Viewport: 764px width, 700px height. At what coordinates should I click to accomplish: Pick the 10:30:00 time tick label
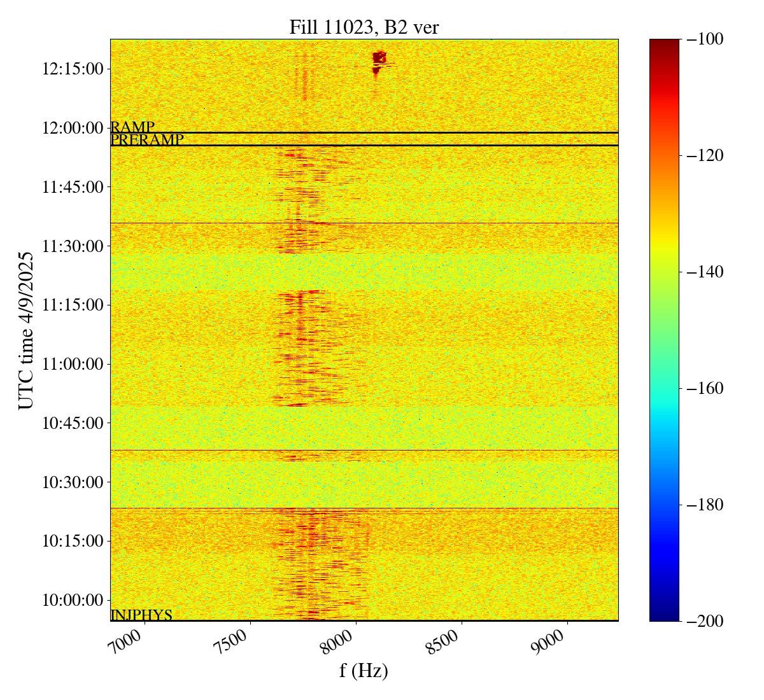[72, 482]
